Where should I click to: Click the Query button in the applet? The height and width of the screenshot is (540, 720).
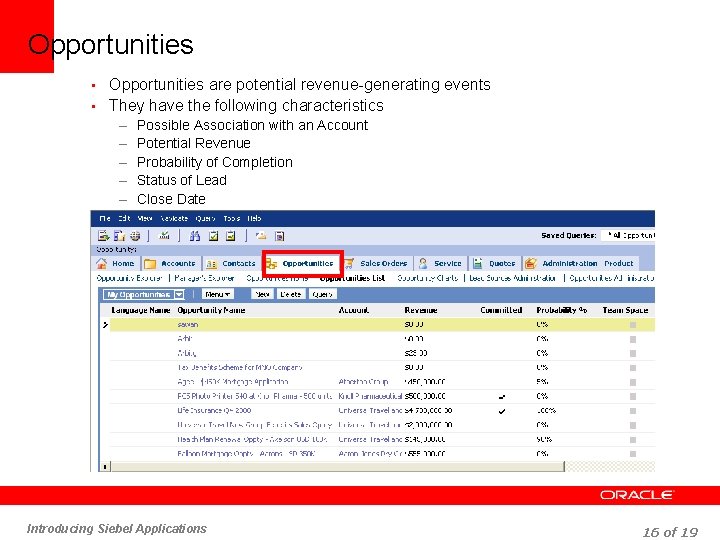[322, 294]
